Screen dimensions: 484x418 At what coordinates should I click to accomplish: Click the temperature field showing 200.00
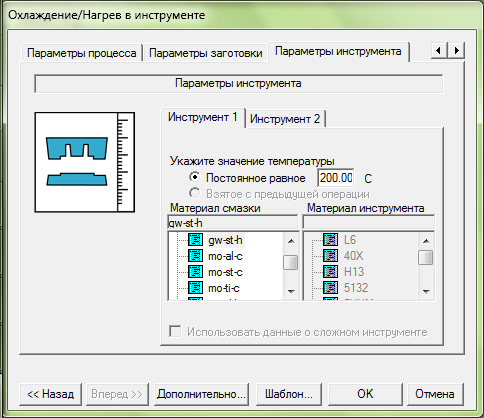(x=336, y=178)
